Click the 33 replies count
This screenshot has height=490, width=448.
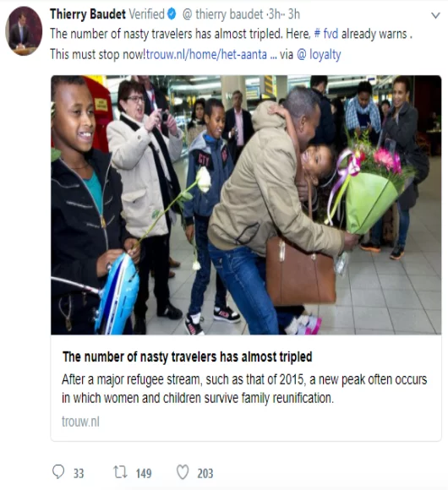tap(79, 473)
